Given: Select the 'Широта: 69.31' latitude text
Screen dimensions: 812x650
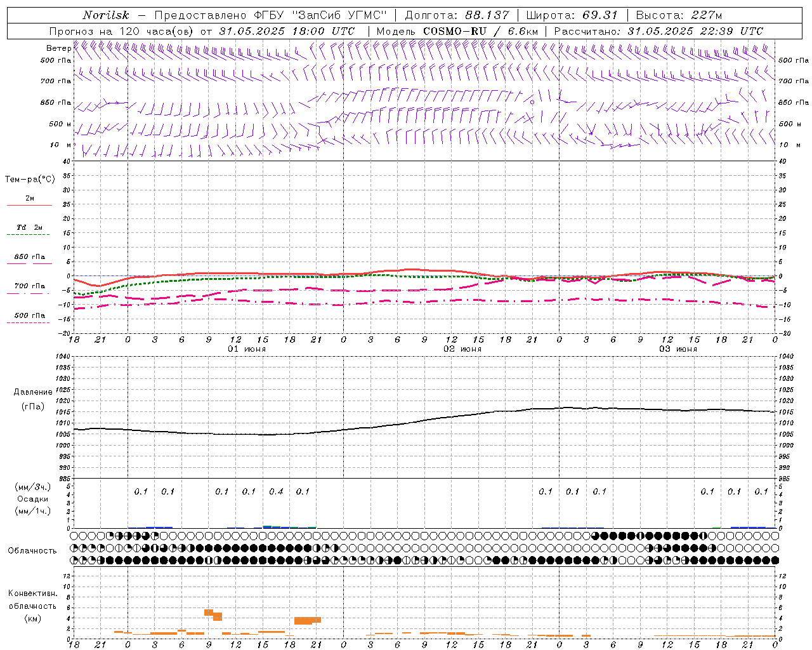Looking at the screenshot, I should (572, 15).
